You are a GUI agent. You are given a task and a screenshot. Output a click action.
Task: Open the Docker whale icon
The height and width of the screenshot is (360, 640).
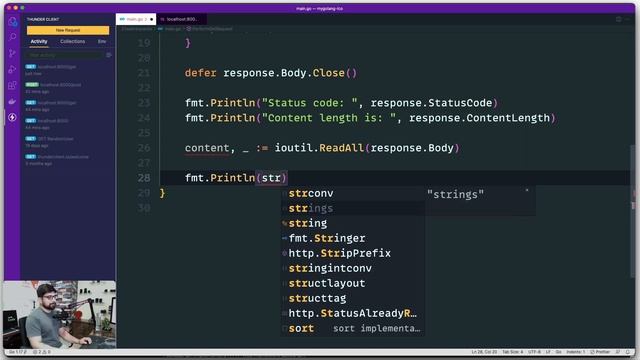(12, 101)
